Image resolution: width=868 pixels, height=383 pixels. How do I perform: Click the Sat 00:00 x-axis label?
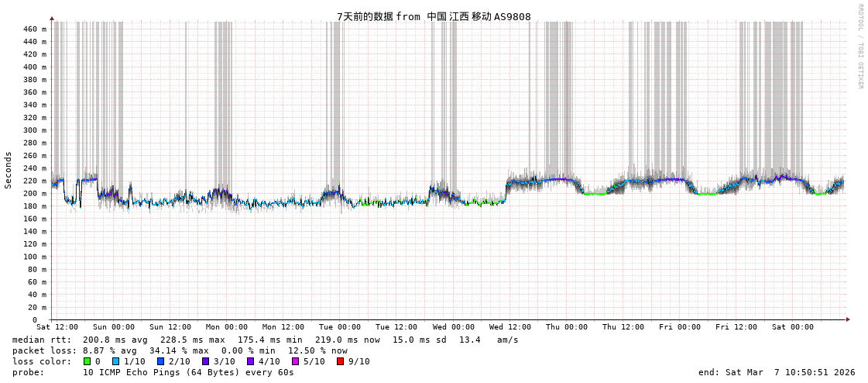click(x=793, y=327)
